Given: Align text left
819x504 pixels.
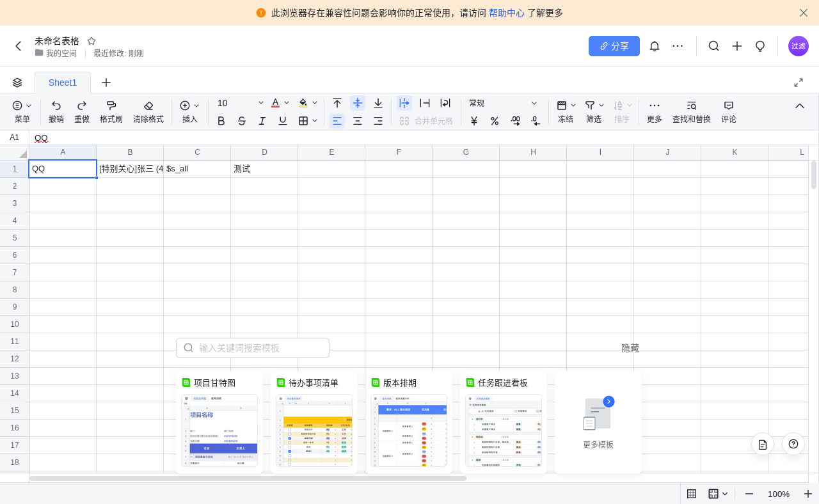Looking at the screenshot, I should (x=337, y=121).
